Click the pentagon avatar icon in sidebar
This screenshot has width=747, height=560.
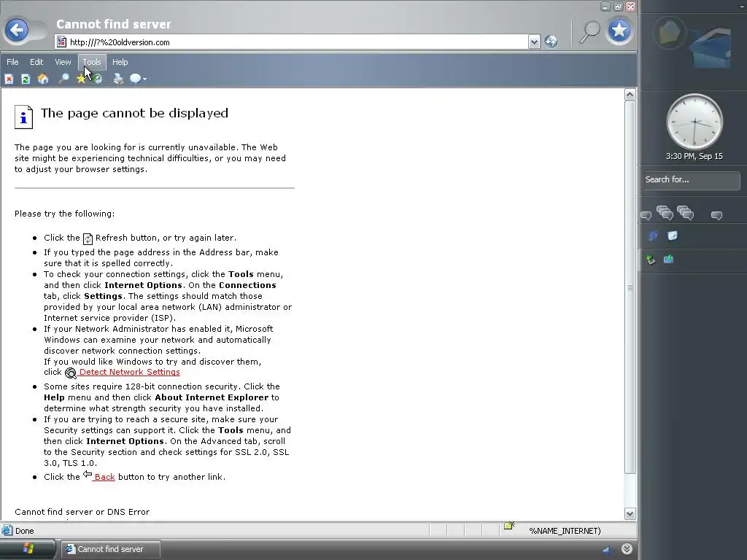(670, 33)
